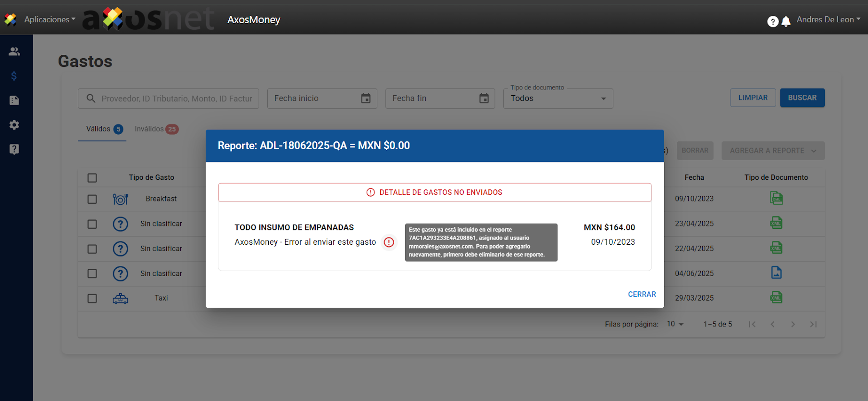Click the Taxi expense type icon

[x=120, y=299]
